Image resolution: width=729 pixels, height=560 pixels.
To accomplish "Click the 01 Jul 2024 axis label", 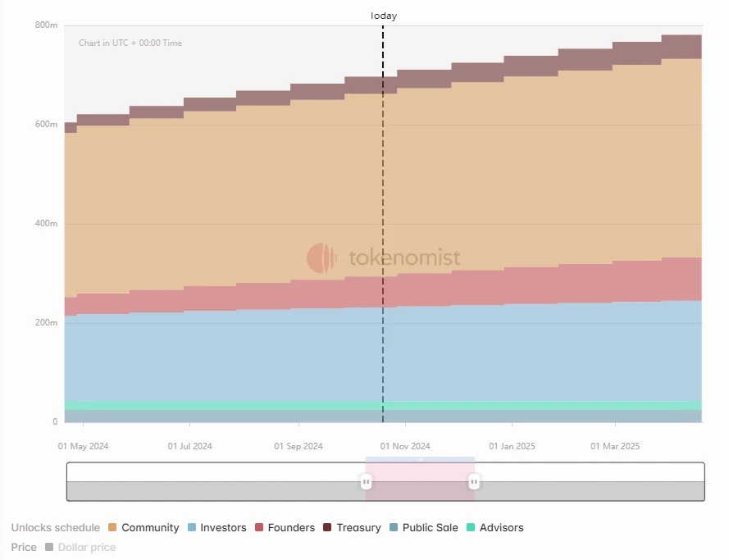I will (189, 446).
